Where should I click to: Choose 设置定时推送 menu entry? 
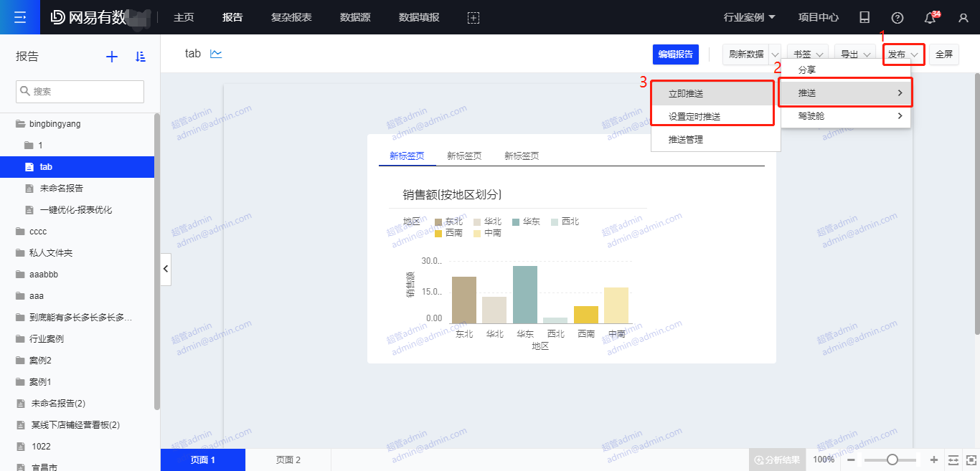coord(694,117)
